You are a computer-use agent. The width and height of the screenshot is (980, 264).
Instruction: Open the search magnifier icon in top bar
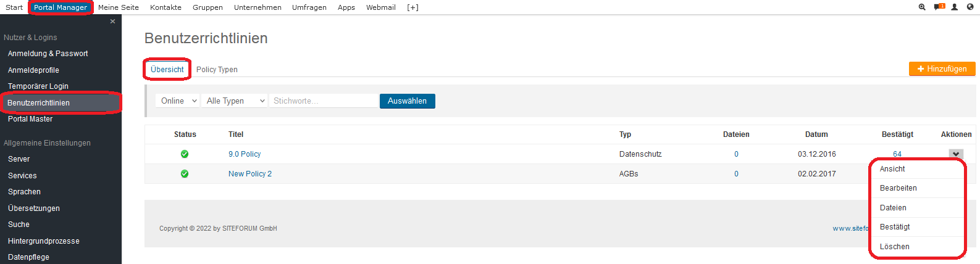(x=922, y=7)
